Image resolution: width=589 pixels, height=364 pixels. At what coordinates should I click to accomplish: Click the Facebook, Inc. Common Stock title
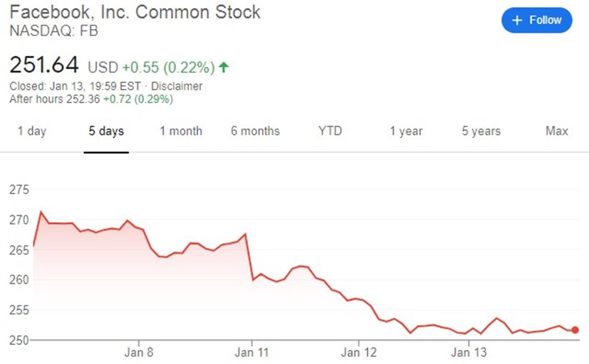(135, 12)
